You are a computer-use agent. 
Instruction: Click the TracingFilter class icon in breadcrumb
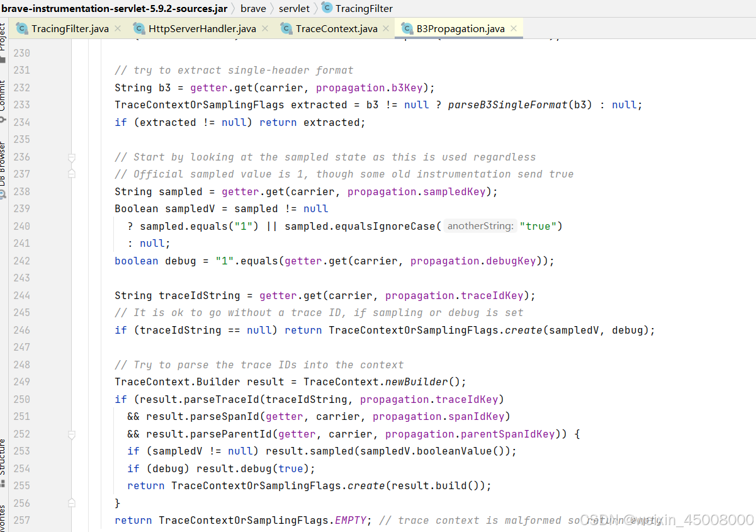pos(327,8)
